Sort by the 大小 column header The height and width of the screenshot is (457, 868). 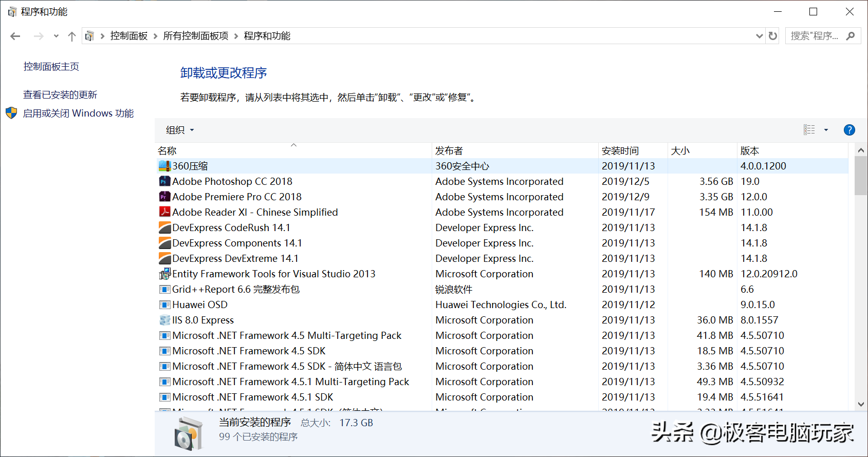point(703,150)
